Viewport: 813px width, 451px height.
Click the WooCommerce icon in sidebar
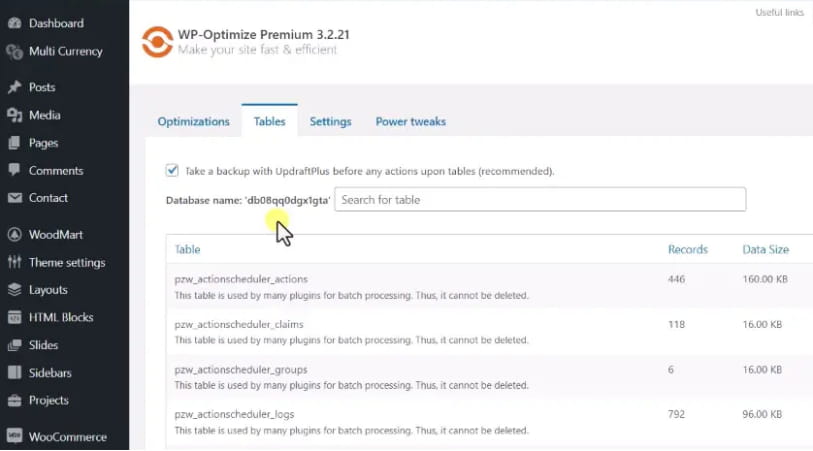click(x=14, y=437)
